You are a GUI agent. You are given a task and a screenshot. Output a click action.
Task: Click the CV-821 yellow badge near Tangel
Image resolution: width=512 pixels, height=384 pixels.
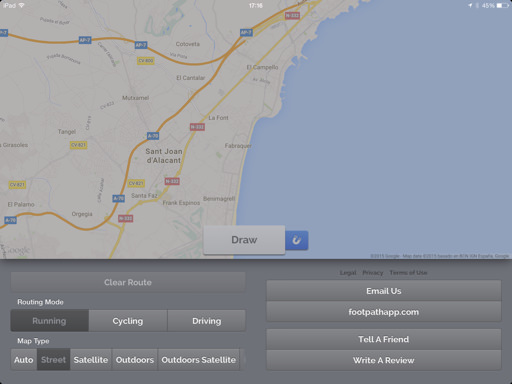click(79, 145)
